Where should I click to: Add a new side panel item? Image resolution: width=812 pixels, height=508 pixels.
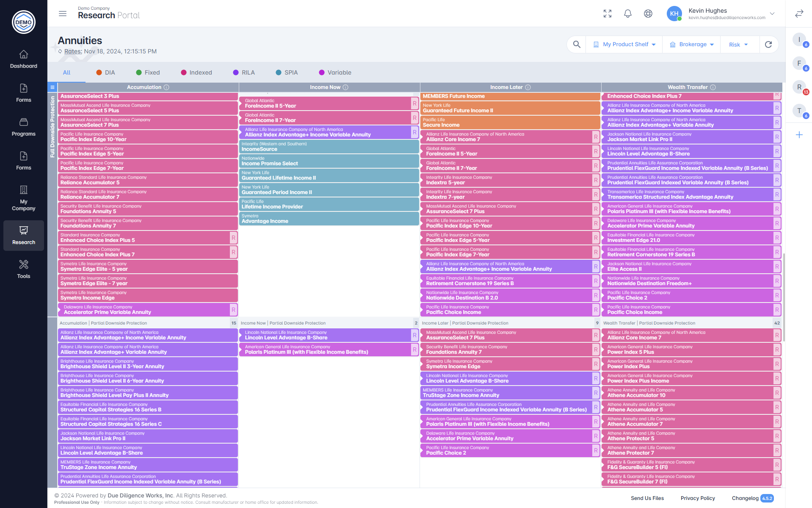click(799, 135)
